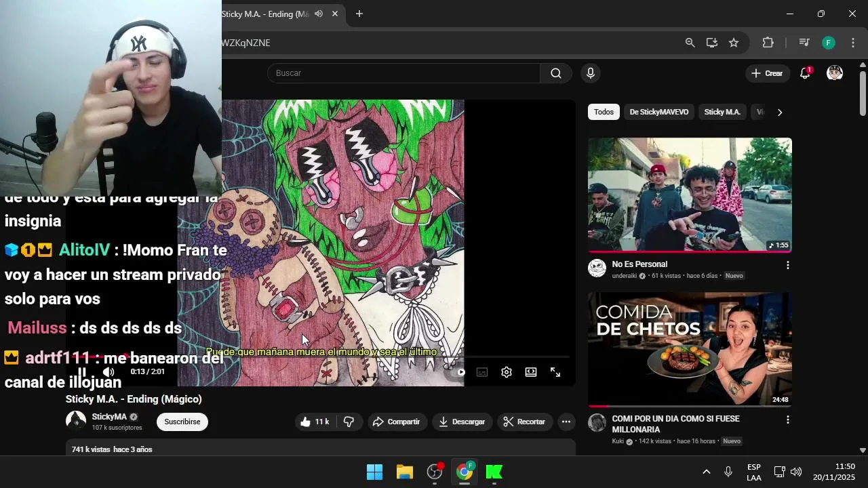Open Chrome media controls icon
Image resolution: width=868 pixels, height=488 pixels.
tap(804, 43)
